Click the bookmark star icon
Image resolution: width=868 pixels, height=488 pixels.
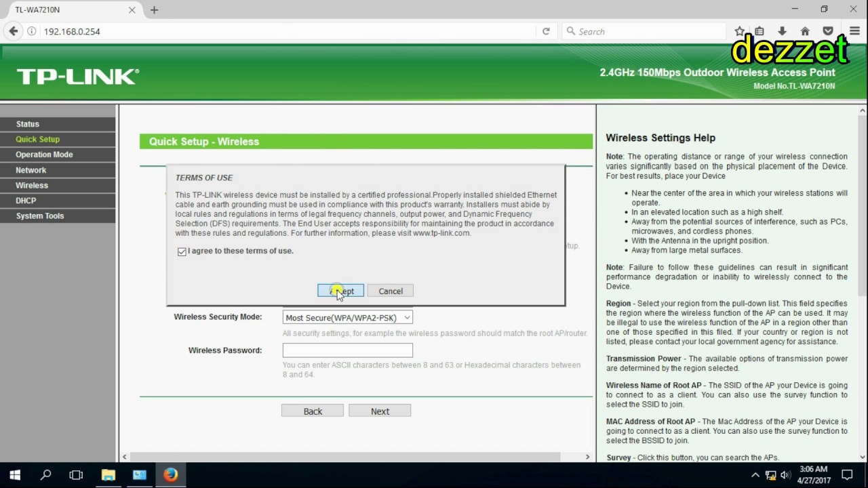tap(739, 31)
